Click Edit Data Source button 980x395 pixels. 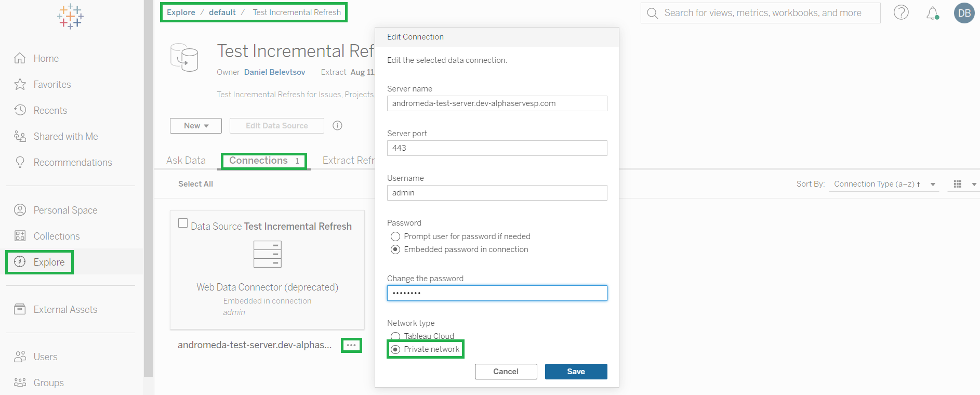coord(277,126)
